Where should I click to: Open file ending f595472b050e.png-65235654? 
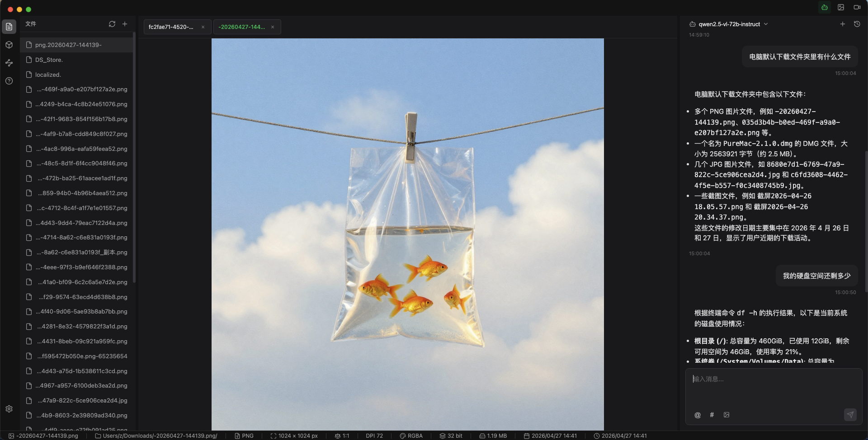click(77, 356)
